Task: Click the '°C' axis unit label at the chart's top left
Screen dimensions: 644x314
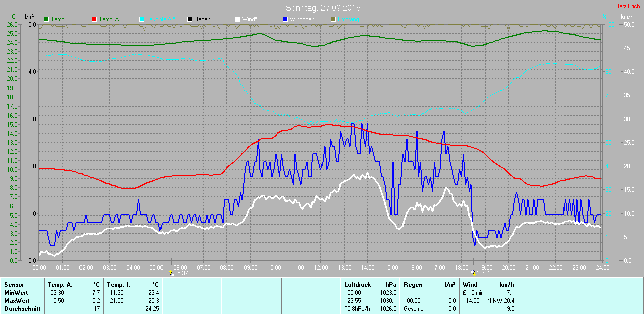Action: (x=13, y=17)
